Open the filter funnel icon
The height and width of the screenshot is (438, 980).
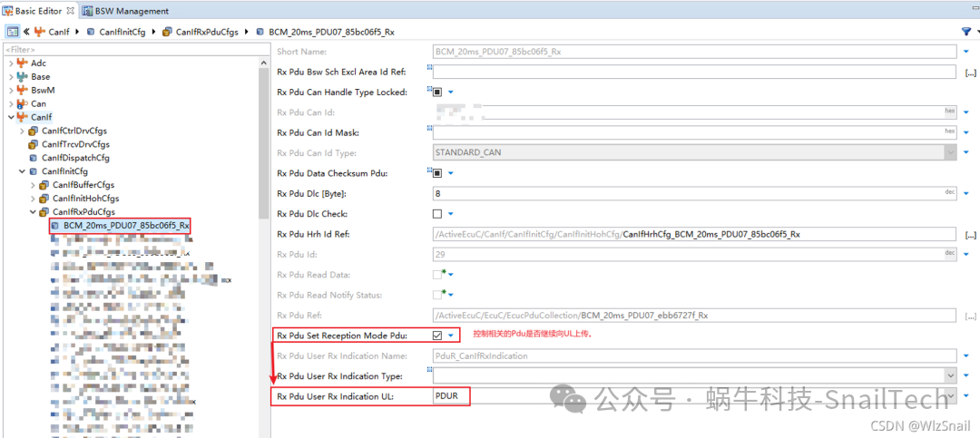[965, 31]
